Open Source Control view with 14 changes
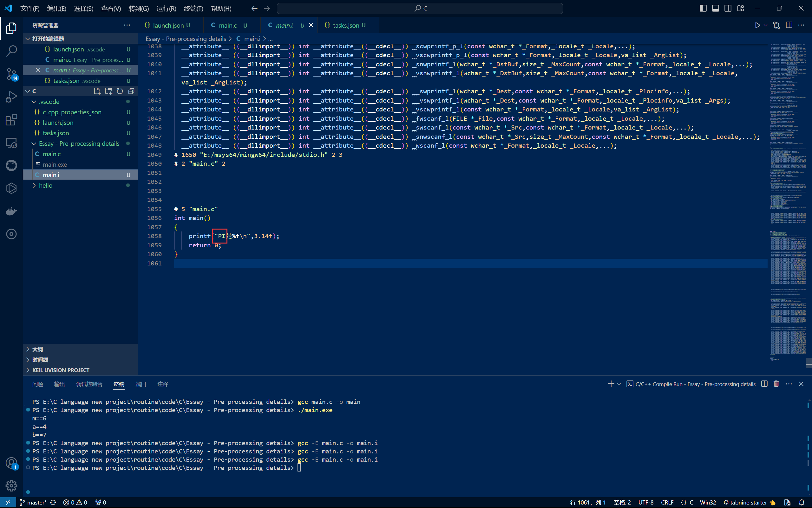Screen dimensions: 812x508 (11, 74)
